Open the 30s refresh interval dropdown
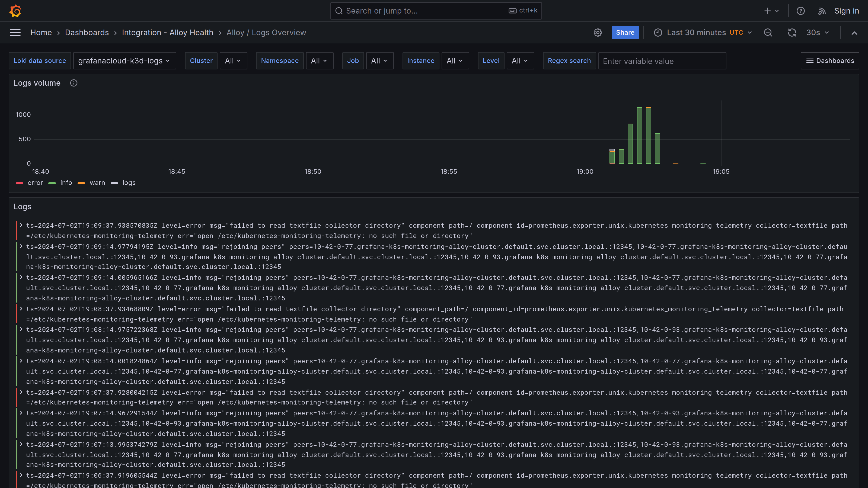This screenshot has height=488, width=868. pos(817,33)
